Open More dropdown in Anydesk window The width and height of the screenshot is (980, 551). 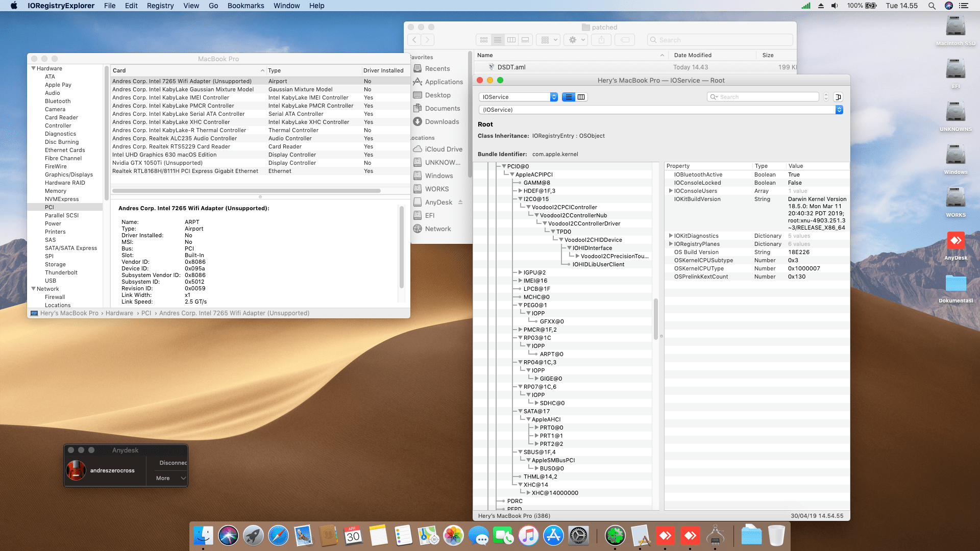coord(171,478)
